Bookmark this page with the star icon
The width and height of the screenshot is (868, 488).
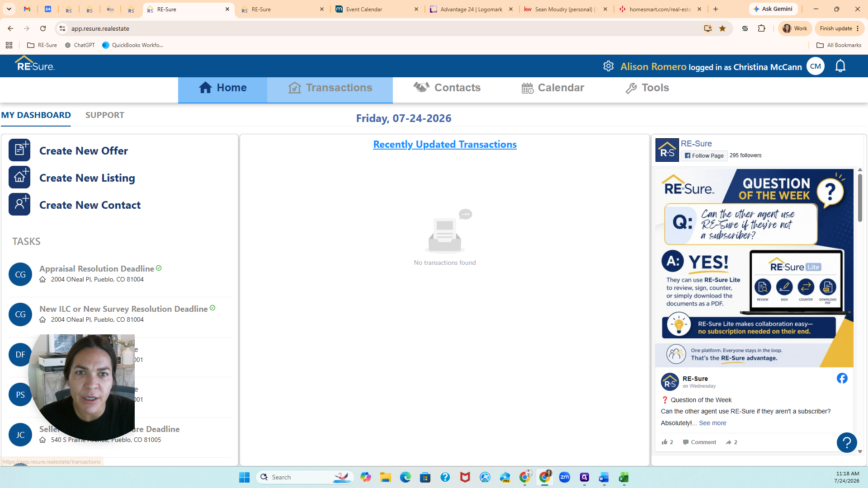pyautogui.click(x=722, y=28)
